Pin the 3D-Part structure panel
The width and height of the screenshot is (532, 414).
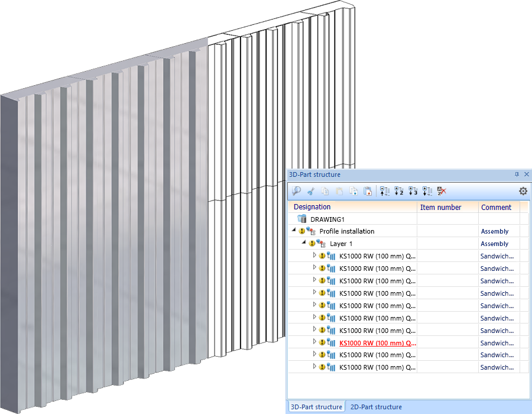(517, 174)
